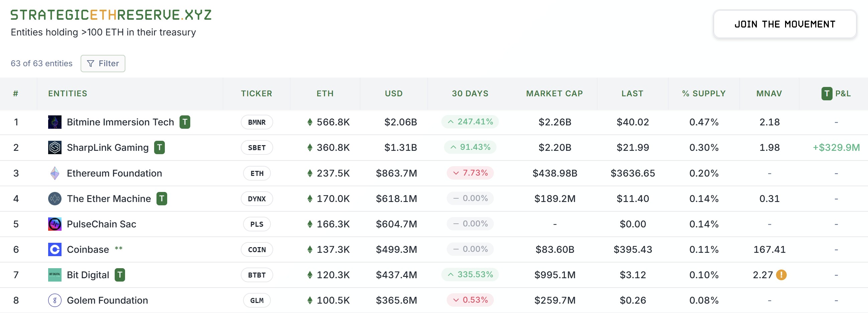868x313 pixels.
Task: Sort by the MARKET CAP column header
Action: click(554, 93)
